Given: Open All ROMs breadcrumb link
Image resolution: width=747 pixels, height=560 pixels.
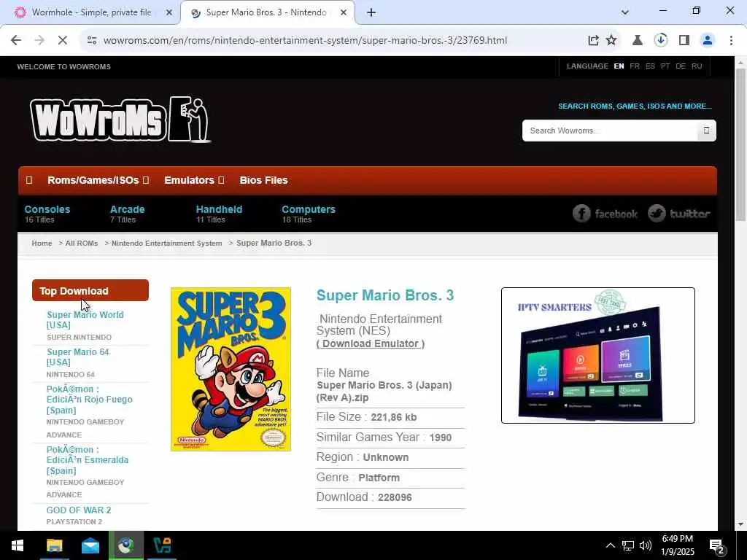Looking at the screenshot, I should point(82,244).
